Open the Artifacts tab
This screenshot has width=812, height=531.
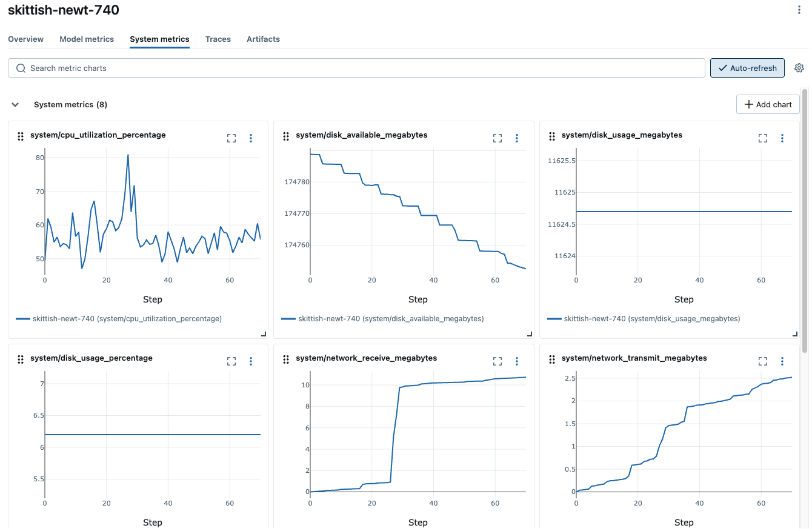coord(263,39)
